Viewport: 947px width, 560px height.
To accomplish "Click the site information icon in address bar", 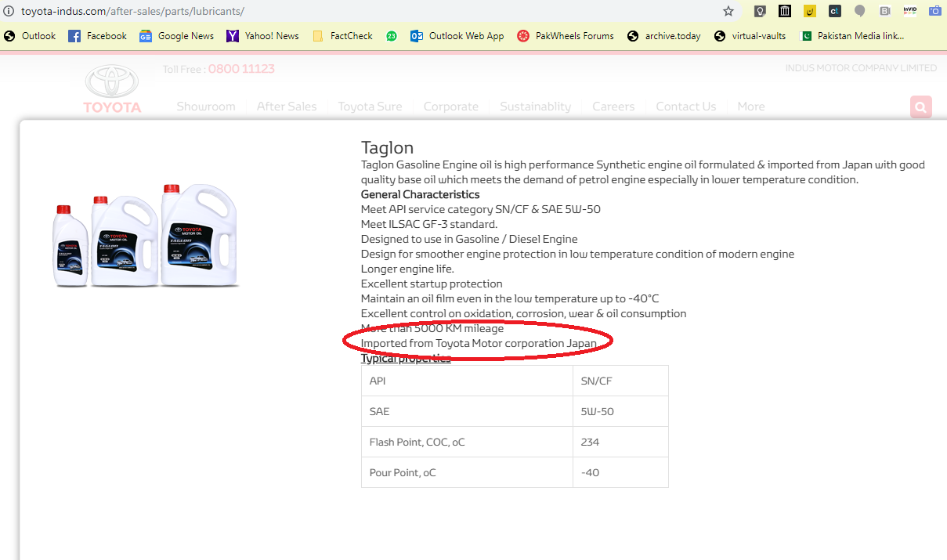I will tap(9, 11).
